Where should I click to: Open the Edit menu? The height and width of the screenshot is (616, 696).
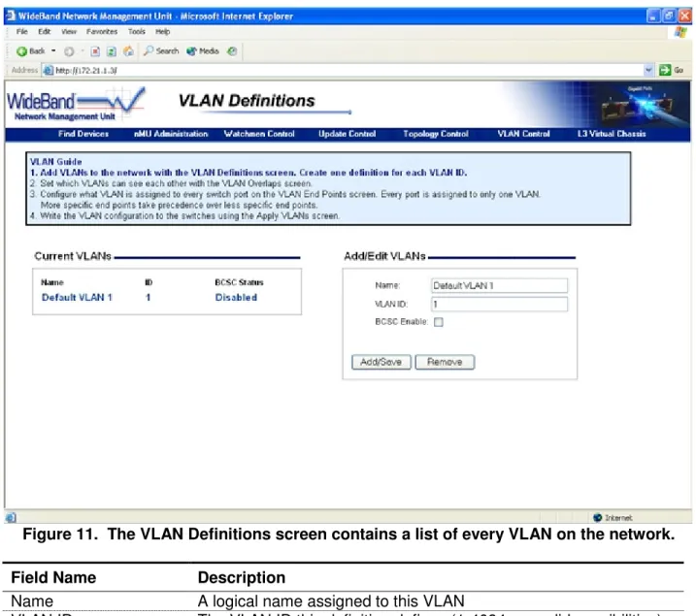click(x=44, y=31)
